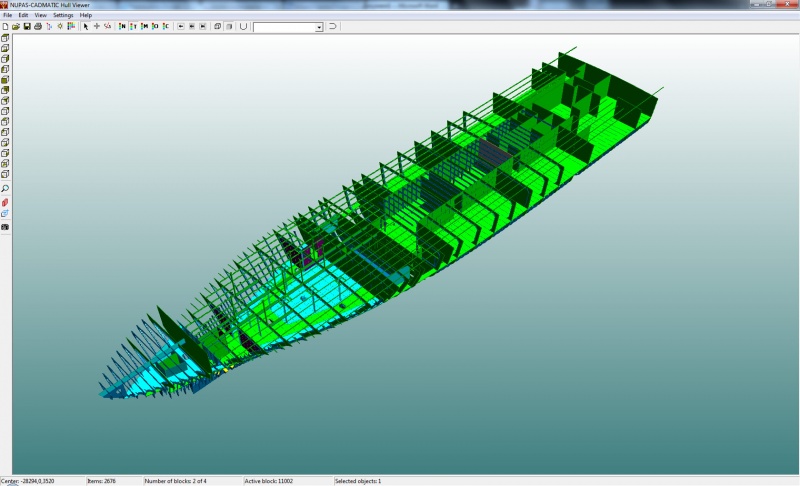Expand the toolbar combo box dropdown arrow
The height and width of the screenshot is (486, 800).
[319, 27]
